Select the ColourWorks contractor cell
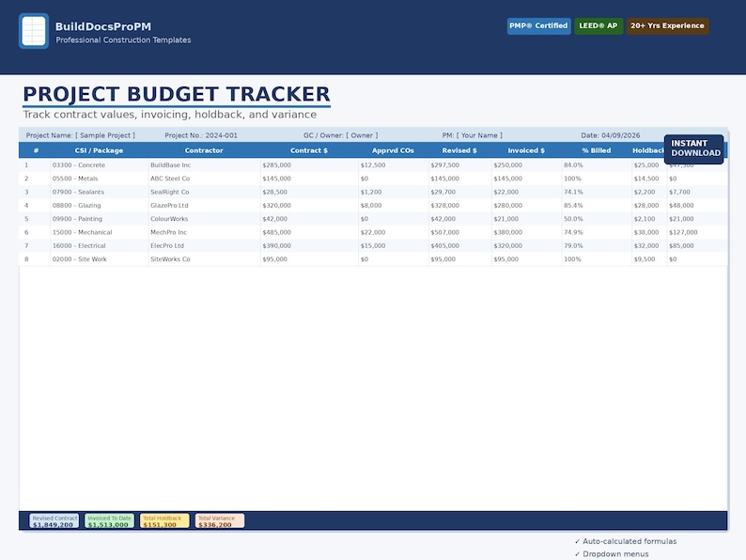Image resolution: width=746 pixels, height=560 pixels. 204,219
